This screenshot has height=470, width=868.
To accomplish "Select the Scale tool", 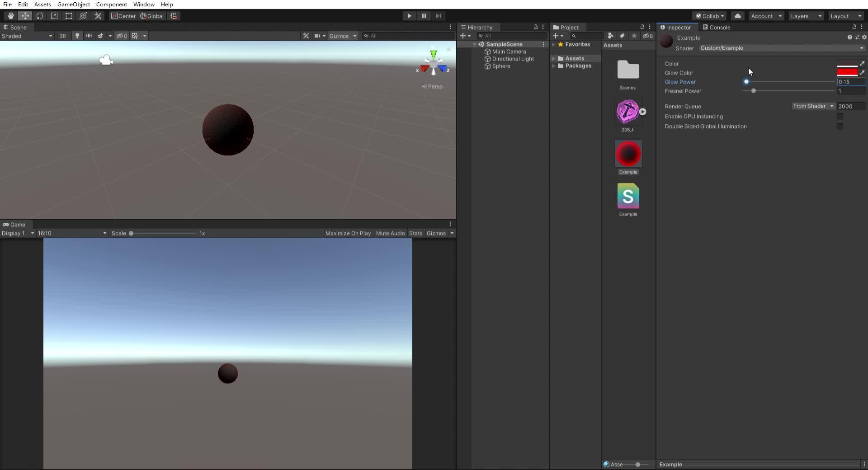I will click(x=54, y=16).
